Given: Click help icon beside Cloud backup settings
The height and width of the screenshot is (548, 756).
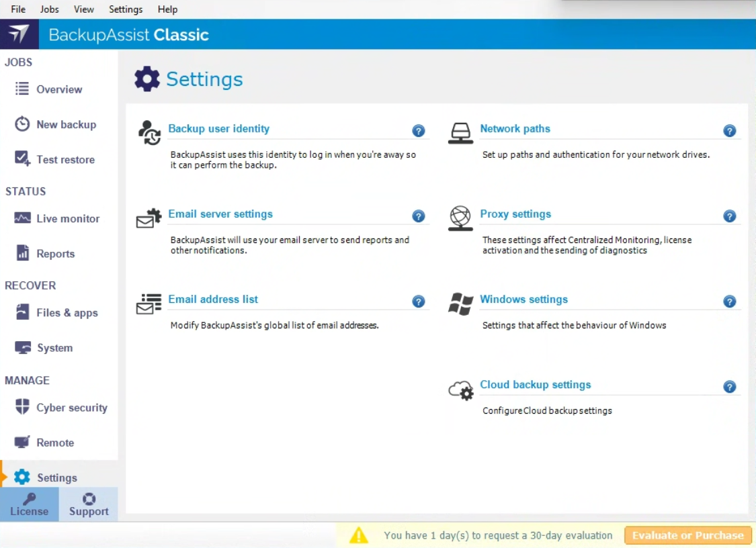Looking at the screenshot, I should tap(730, 387).
